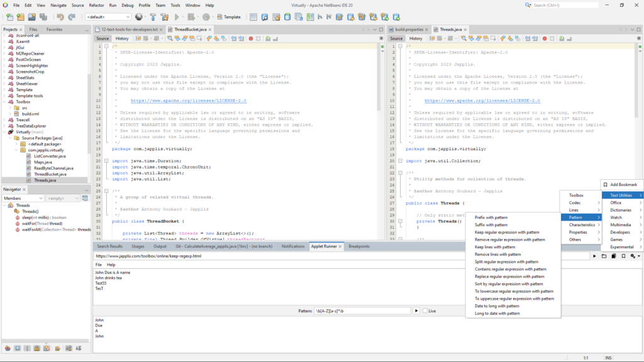The image size is (644, 362).
Task: Collapse the Source Packages node
Action: pos(10,138)
